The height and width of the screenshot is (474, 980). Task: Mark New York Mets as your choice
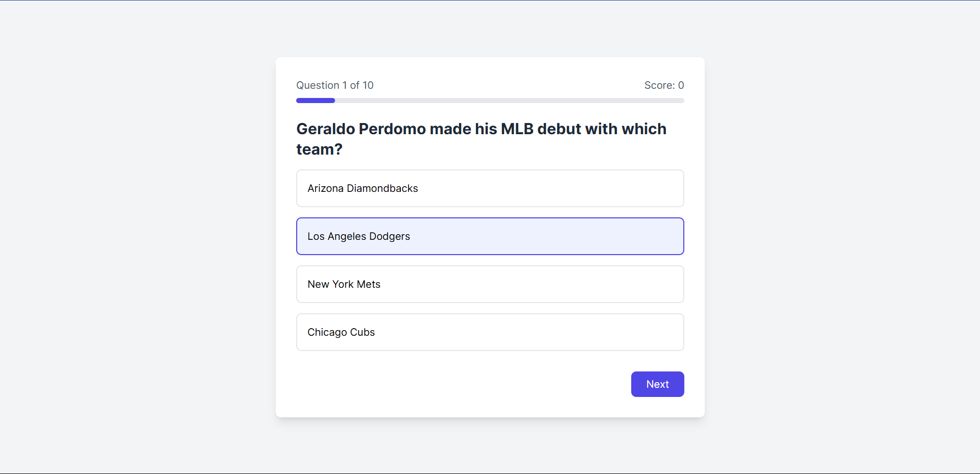[490, 284]
